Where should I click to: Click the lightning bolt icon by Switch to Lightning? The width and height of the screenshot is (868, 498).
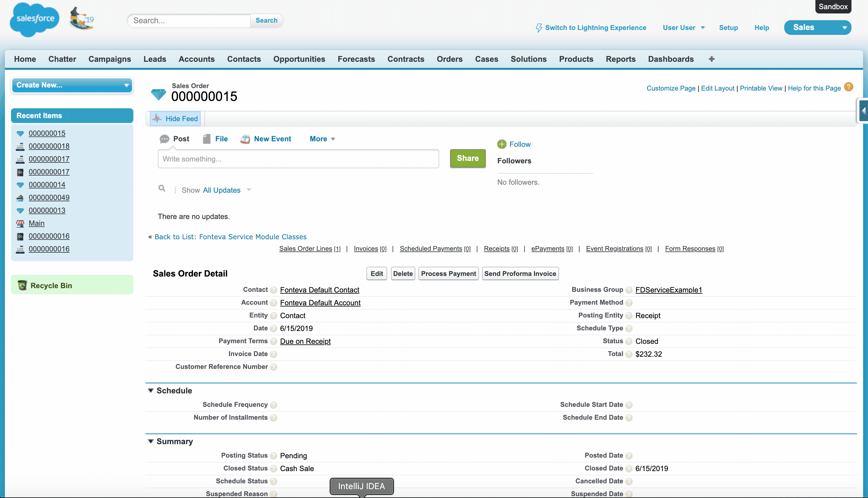(x=539, y=28)
